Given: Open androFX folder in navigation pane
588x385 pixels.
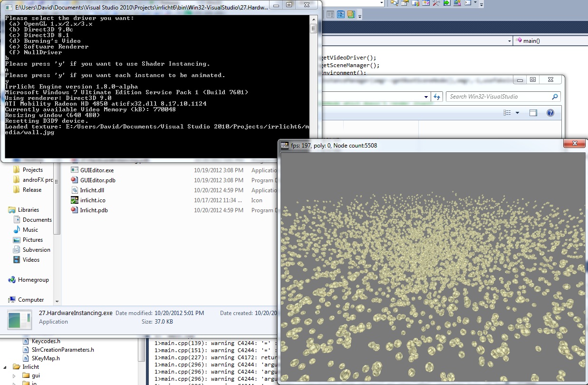Looking at the screenshot, I should [37, 179].
